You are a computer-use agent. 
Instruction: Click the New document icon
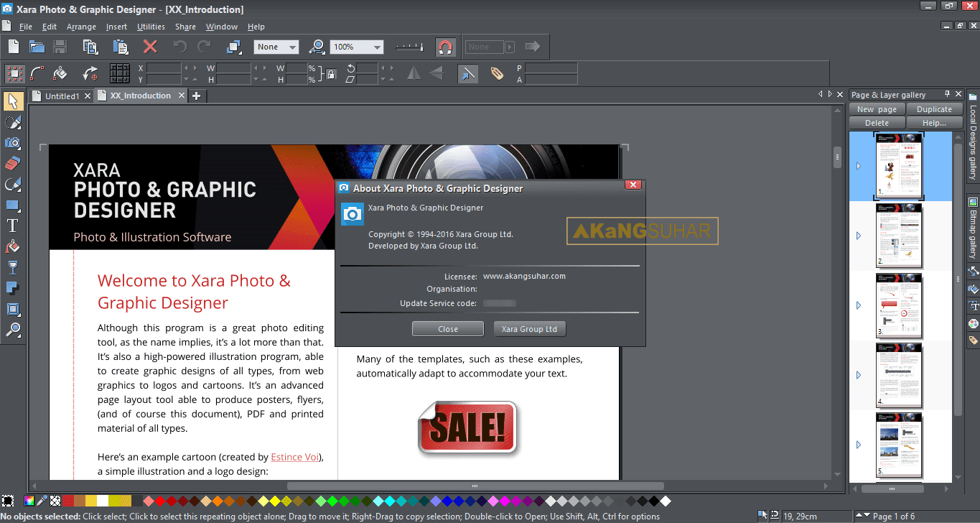[x=14, y=47]
